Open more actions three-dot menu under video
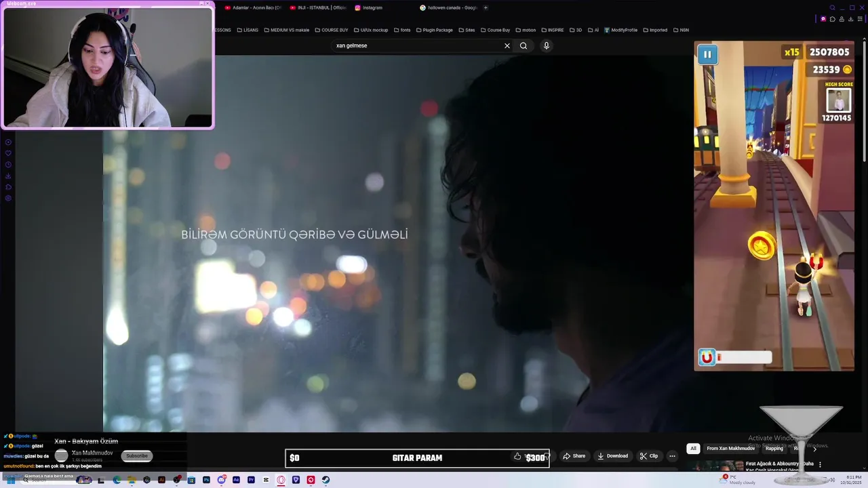Image resolution: width=868 pixels, height=488 pixels. 672,456
